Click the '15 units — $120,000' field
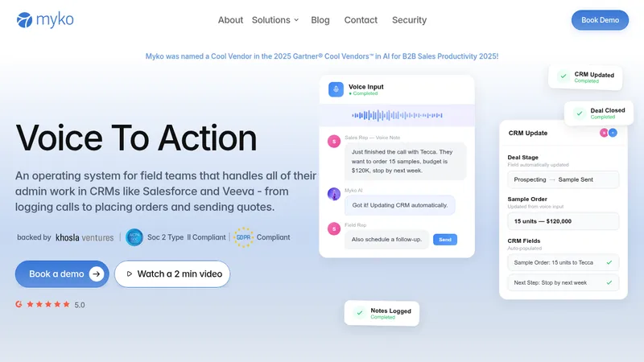 click(563, 221)
